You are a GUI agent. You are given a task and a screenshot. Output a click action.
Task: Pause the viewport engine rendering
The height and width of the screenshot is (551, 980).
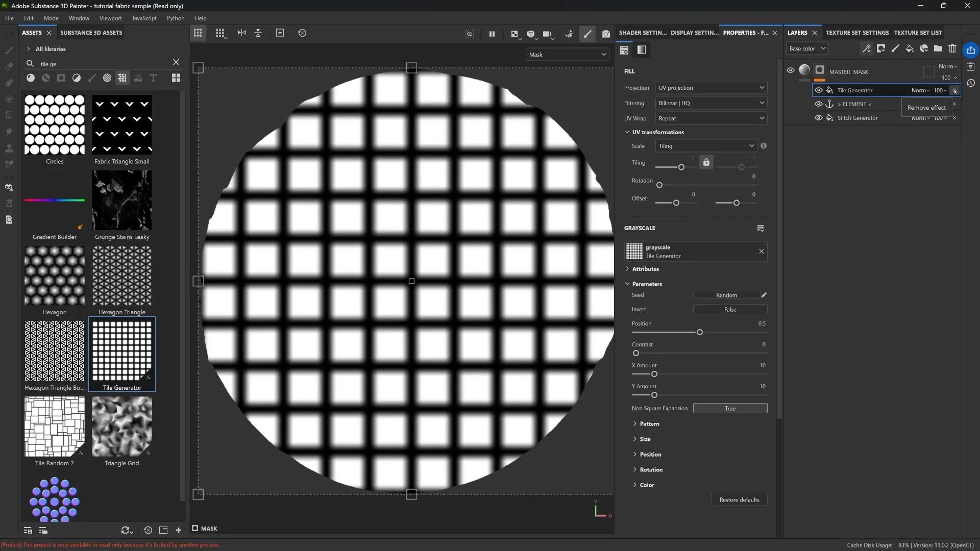pos(492,34)
